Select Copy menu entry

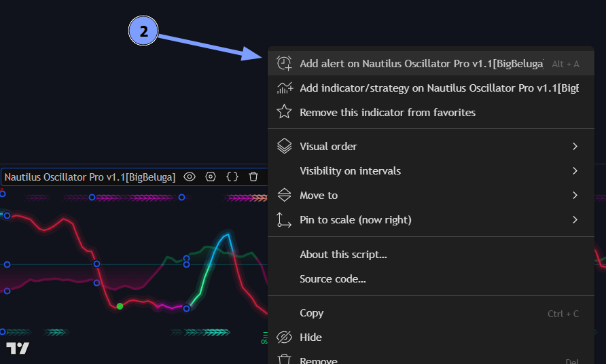(431, 313)
